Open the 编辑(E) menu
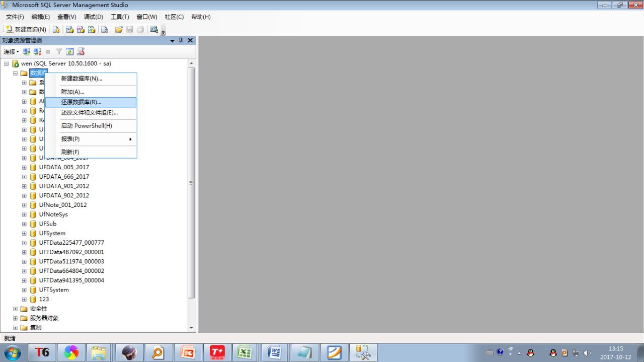 pyautogui.click(x=41, y=17)
